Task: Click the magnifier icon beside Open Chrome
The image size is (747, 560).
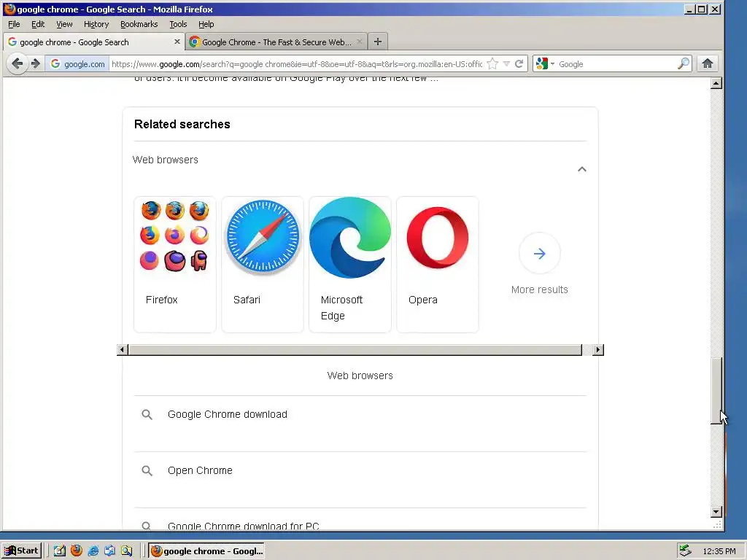Action: (x=147, y=471)
